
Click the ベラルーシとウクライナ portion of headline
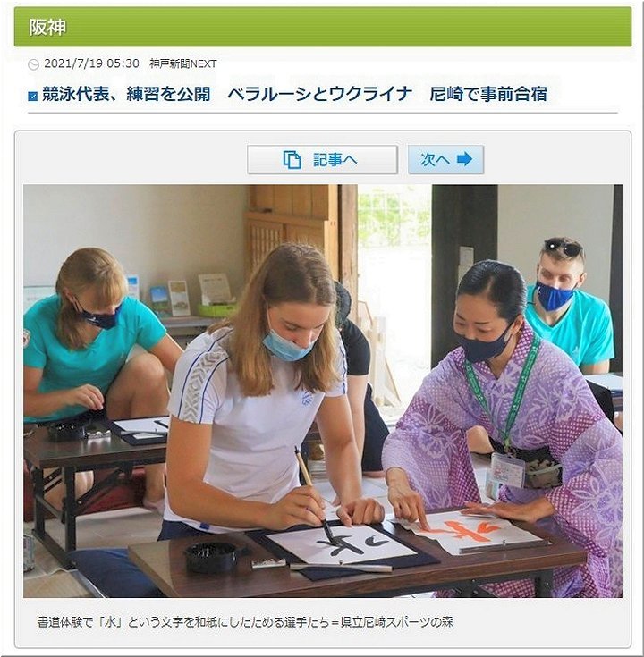click(x=320, y=94)
